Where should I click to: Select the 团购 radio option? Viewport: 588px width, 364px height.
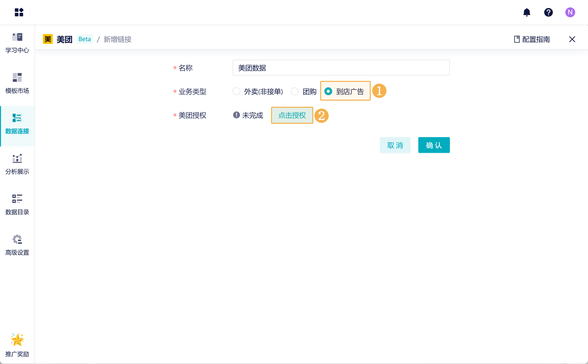(x=295, y=91)
